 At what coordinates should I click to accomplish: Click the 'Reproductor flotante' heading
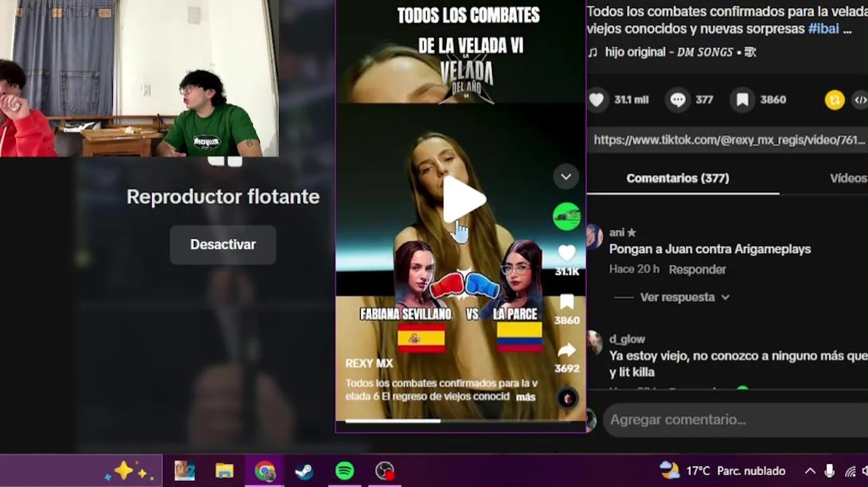coord(222,197)
